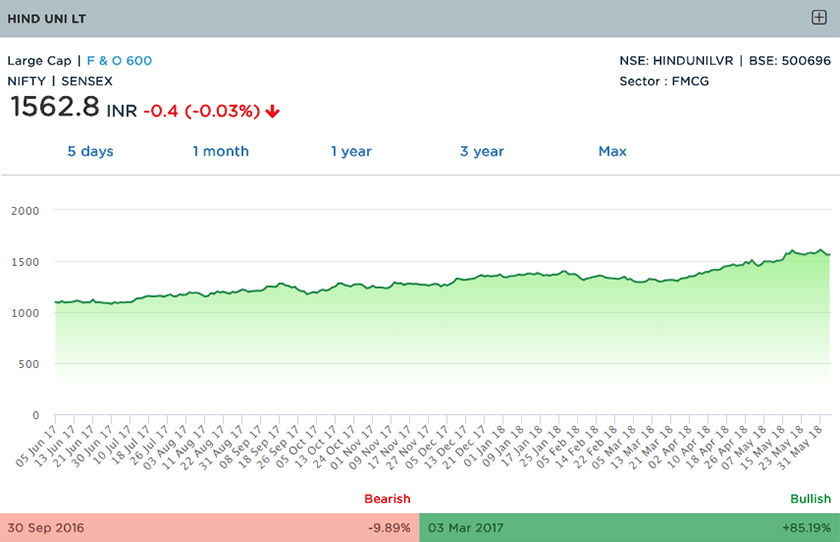
Task: Click the Bullish label
Action: (x=811, y=499)
